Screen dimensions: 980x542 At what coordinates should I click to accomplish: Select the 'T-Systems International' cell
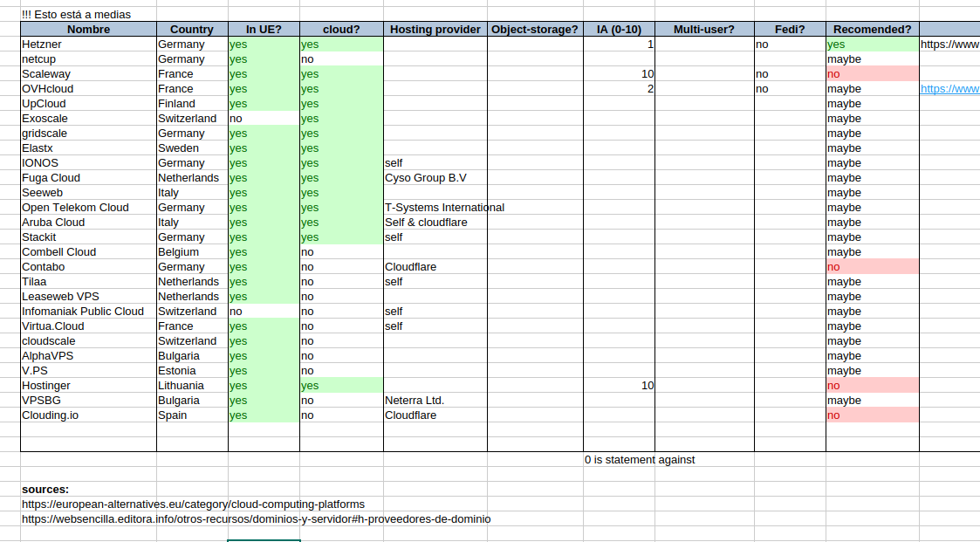(435, 208)
